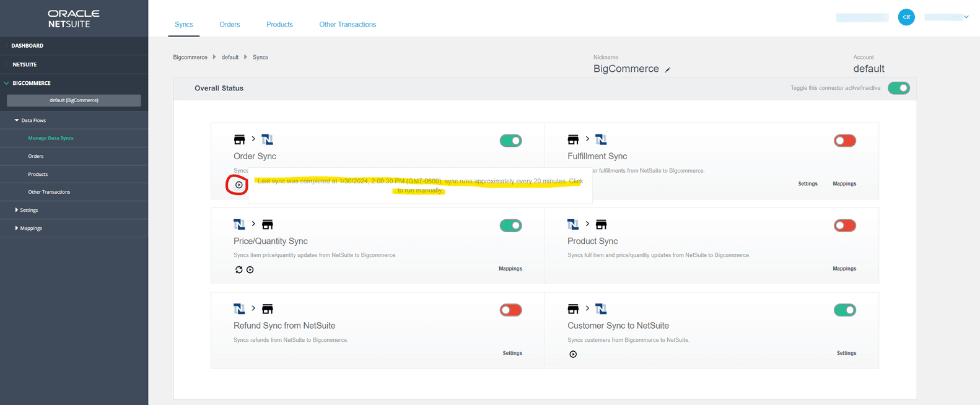Click the Order Sync storefront icon

tap(239, 140)
